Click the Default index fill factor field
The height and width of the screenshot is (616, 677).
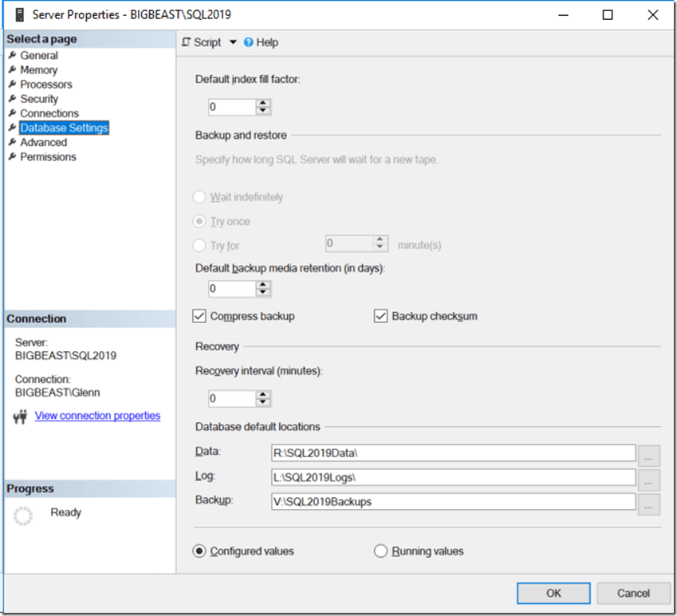pos(232,107)
